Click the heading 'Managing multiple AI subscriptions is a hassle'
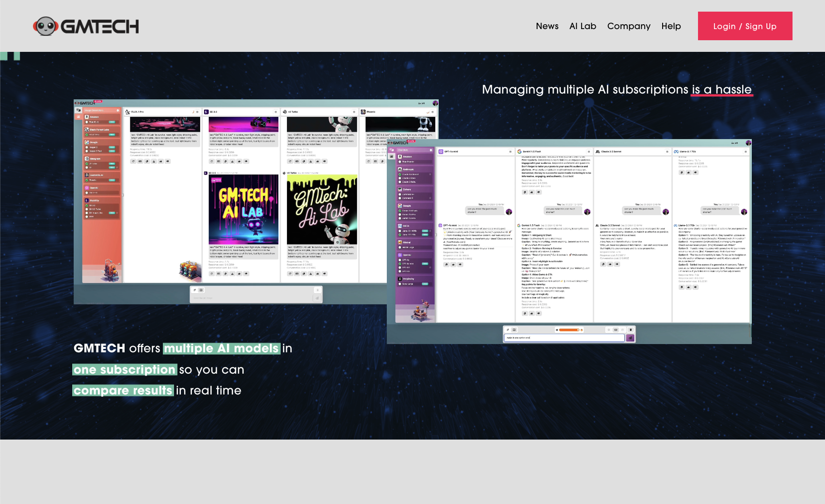Screen dimensions: 825x504 coord(617,90)
